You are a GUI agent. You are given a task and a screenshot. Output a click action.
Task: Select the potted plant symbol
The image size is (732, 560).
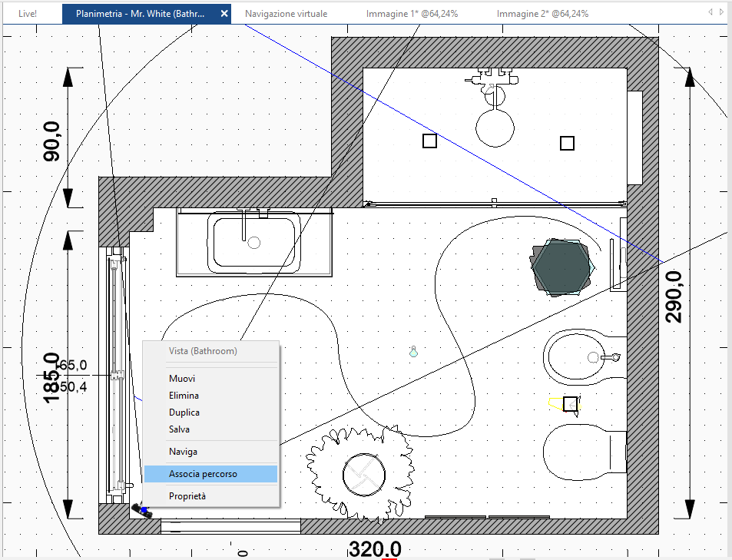point(360,474)
